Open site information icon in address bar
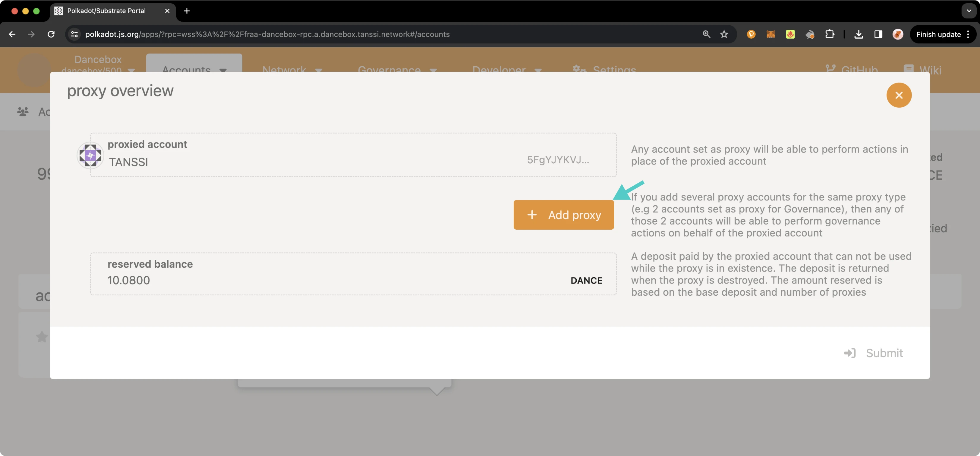The width and height of the screenshot is (980, 456). [75, 34]
